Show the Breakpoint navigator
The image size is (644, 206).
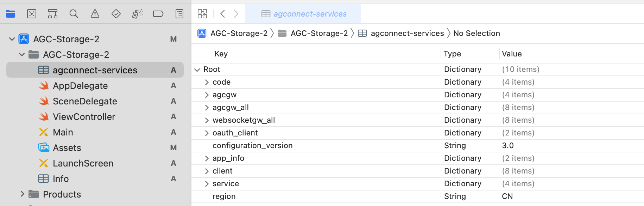(158, 14)
